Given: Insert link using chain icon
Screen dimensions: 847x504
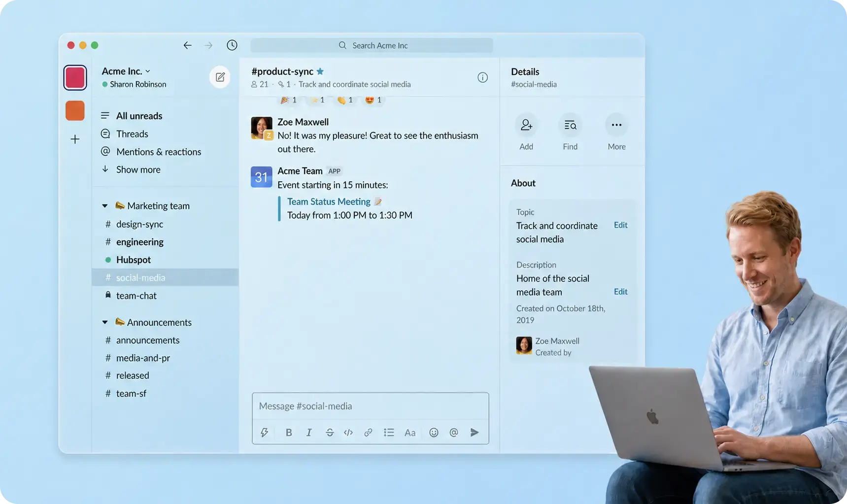Looking at the screenshot, I should (368, 433).
